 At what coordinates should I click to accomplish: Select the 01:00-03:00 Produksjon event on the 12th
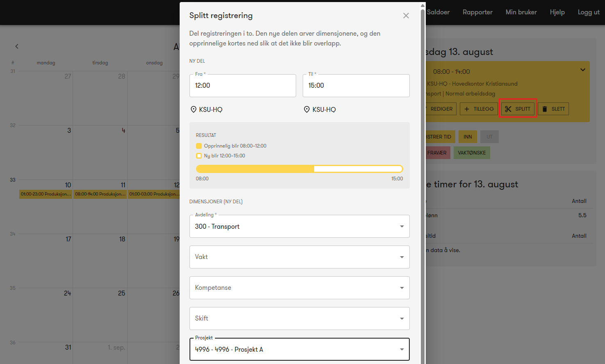pyautogui.click(x=154, y=194)
